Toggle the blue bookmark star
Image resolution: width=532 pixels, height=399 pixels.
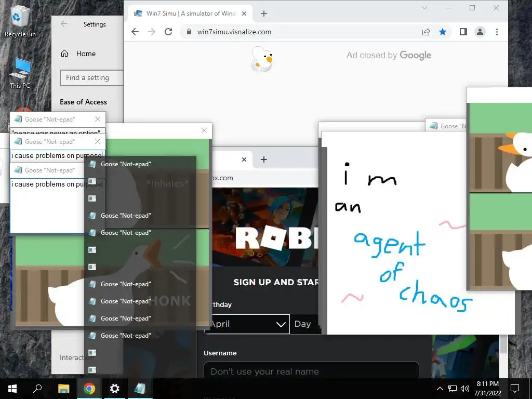pyautogui.click(x=443, y=32)
